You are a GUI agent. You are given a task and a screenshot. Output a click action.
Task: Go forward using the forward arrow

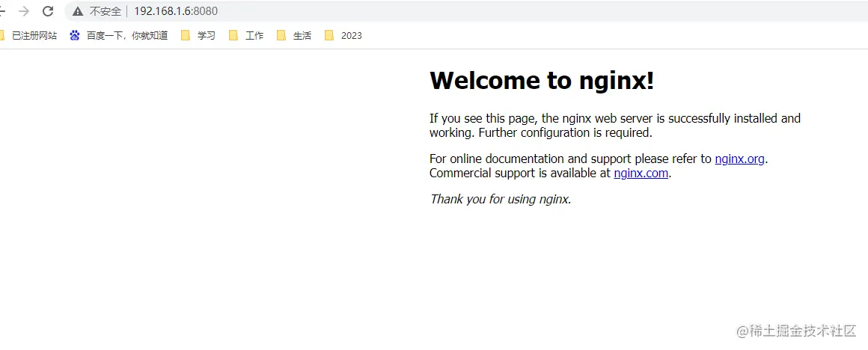[24, 11]
